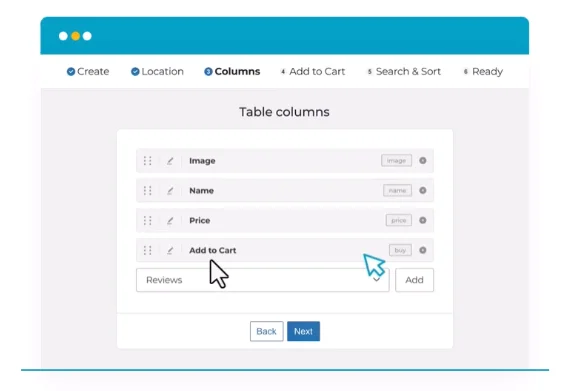
Task: Grab the drag handle of Name row
Action: point(148,191)
